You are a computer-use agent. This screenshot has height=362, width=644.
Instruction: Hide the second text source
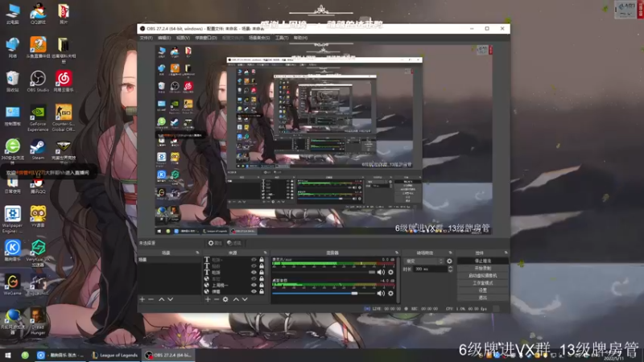click(254, 266)
